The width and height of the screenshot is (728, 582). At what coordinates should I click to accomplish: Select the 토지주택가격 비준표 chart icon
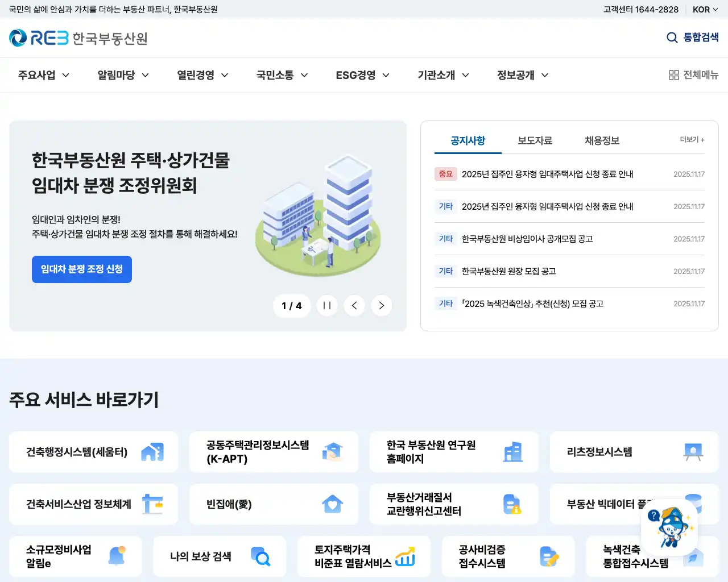click(406, 556)
